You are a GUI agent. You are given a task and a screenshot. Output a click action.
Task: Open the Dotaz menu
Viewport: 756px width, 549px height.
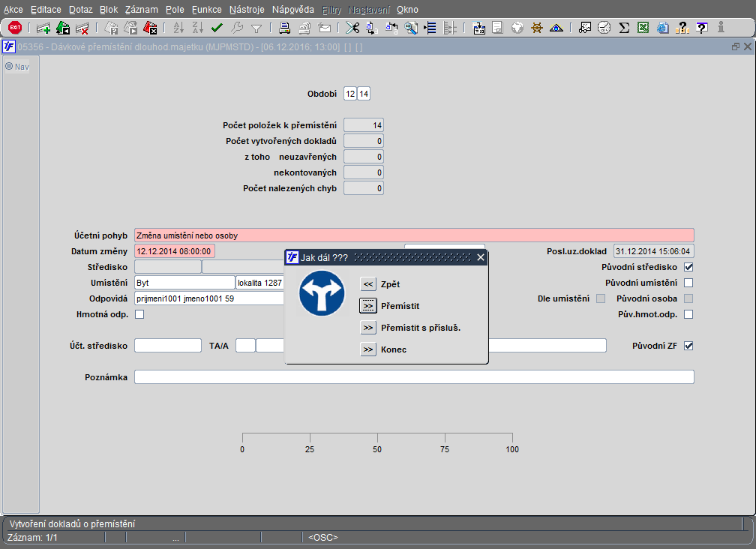pos(80,10)
